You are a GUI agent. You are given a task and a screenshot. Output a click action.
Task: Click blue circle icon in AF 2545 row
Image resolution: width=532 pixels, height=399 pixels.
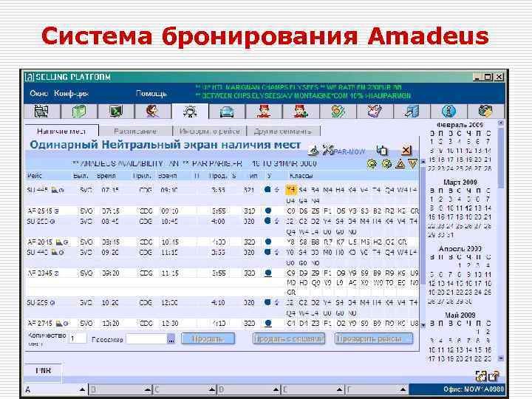(x=268, y=211)
